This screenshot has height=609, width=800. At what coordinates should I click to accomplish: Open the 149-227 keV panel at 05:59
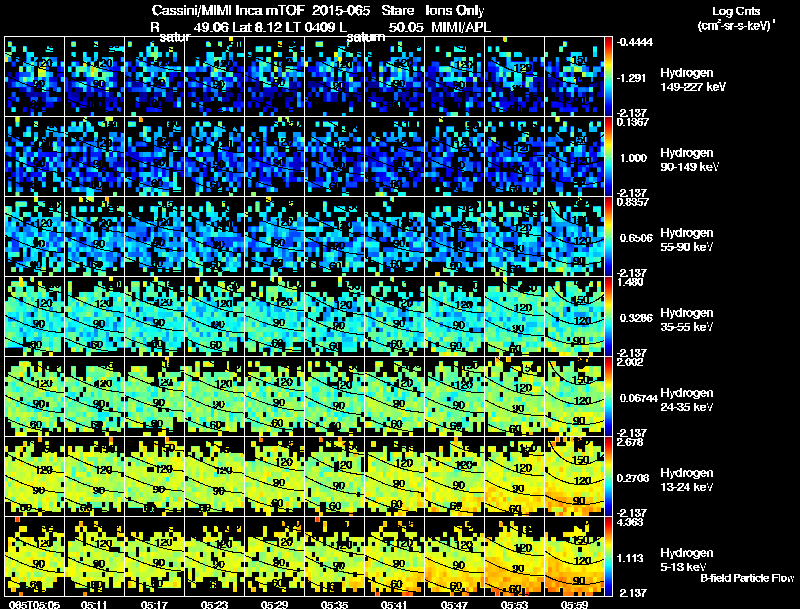(574, 77)
